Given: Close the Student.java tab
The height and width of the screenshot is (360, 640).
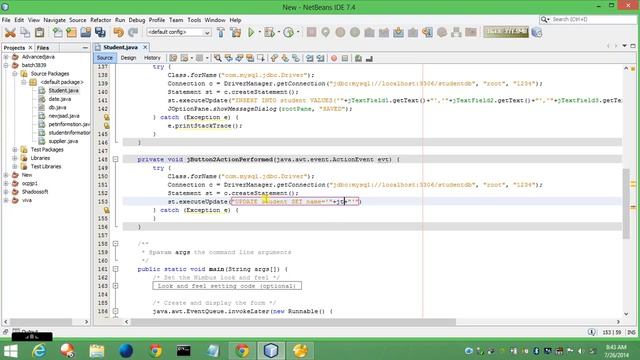Looking at the screenshot, I should click(x=145, y=47).
